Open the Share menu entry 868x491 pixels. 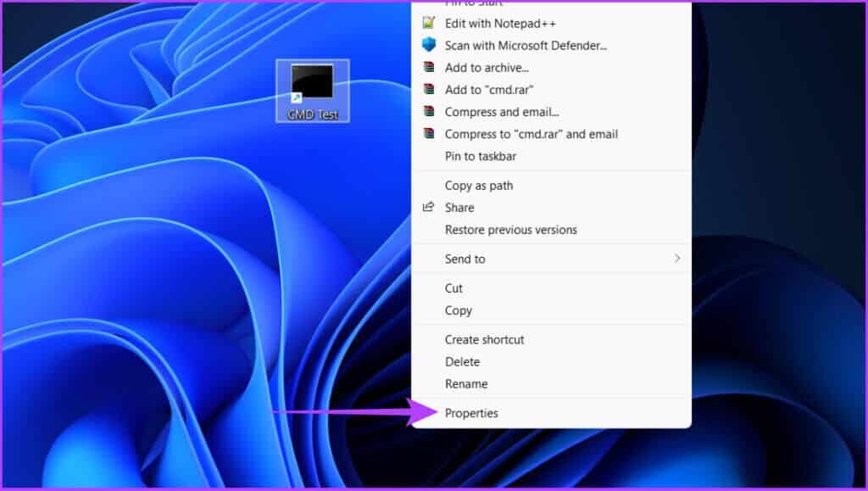(459, 208)
